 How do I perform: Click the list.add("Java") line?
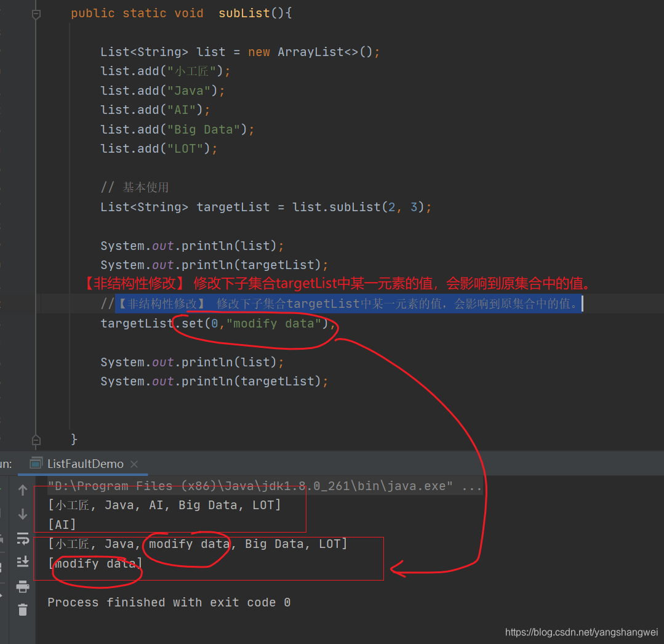tap(162, 91)
